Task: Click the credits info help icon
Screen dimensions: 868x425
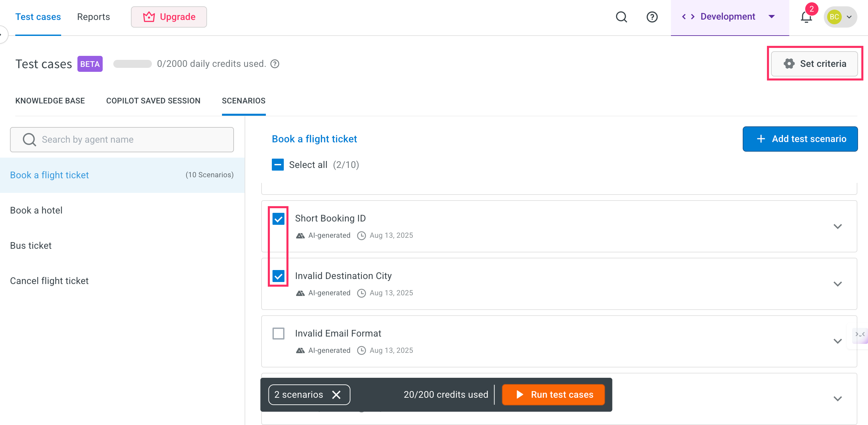Action: pos(275,64)
